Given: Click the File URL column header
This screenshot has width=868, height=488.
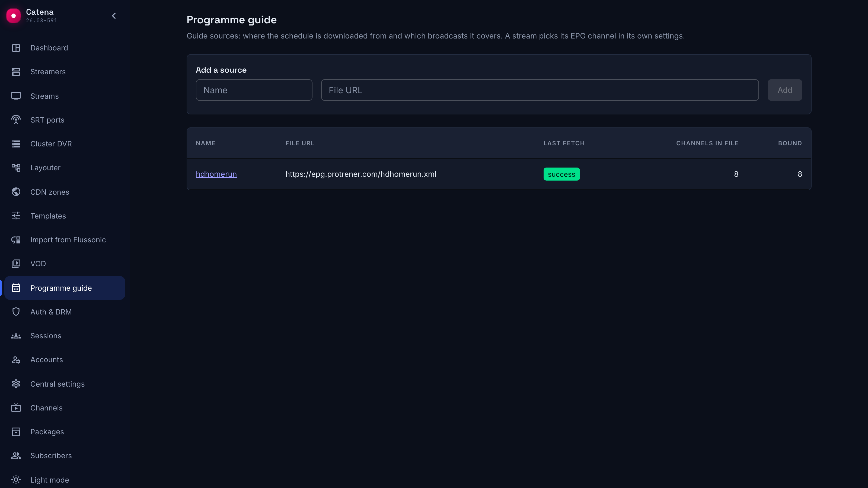Looking at the screenshot, I should coord(300,143).
